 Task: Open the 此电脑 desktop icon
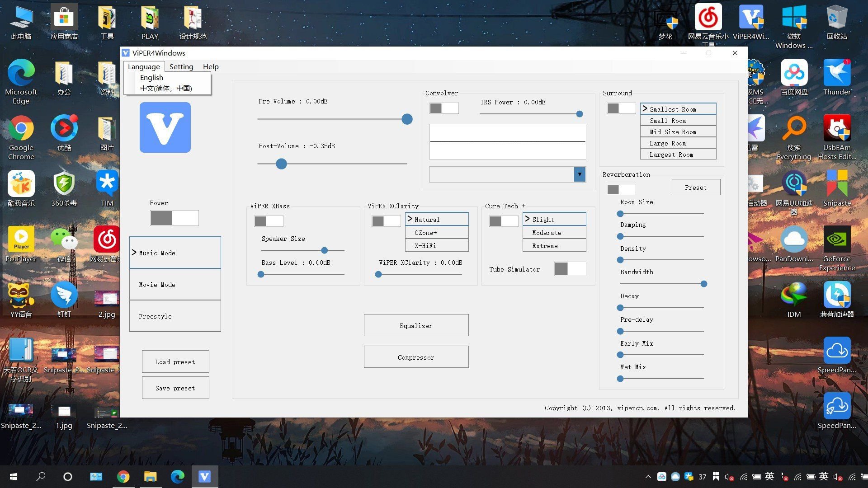tap(21, 23)
